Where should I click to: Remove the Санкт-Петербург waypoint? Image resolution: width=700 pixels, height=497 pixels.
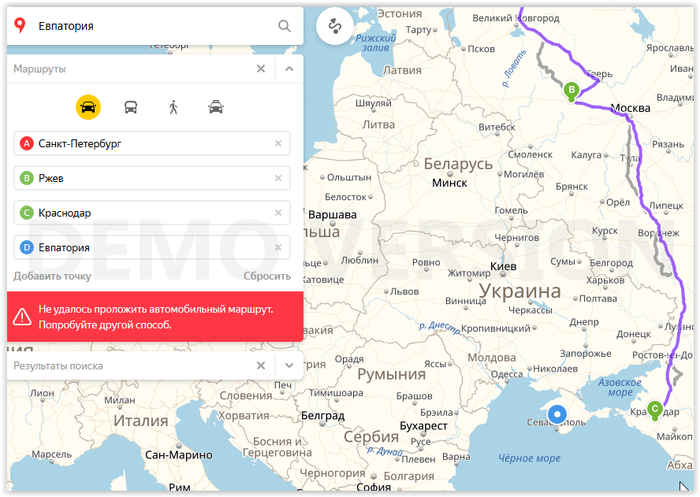(278, 144)
